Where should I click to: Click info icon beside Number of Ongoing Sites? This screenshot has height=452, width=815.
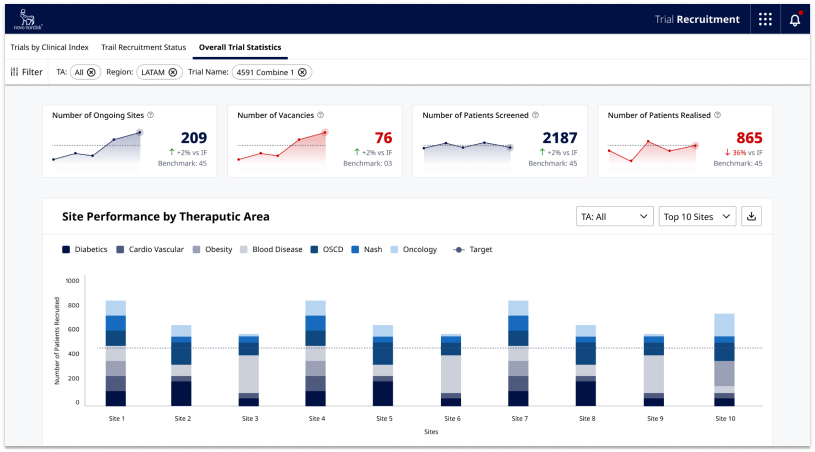pos(150,115)
